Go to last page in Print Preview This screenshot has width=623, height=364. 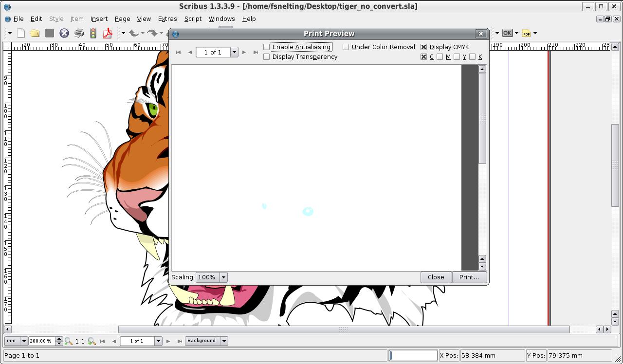coord(256,52)
